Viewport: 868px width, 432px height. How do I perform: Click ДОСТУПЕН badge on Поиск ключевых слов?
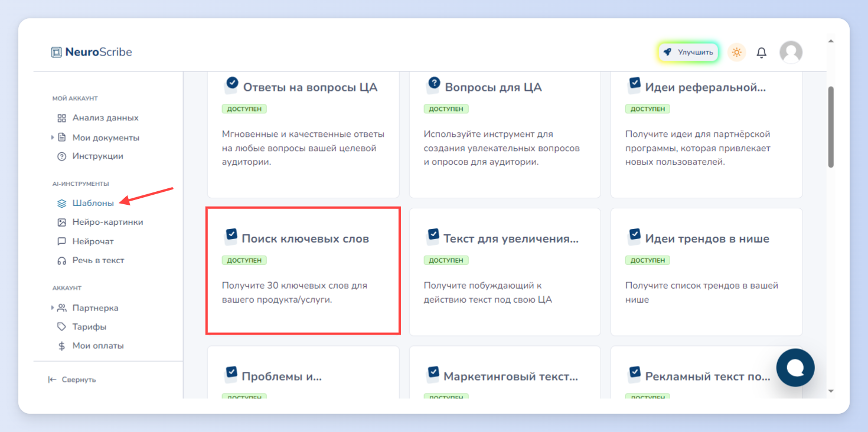point(244,260)
